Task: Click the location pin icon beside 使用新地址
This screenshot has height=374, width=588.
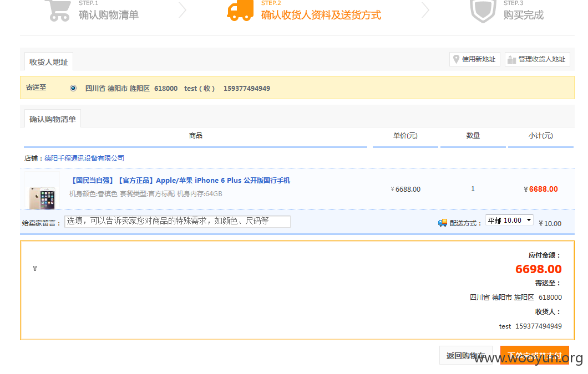Action: (x=456, y=59)
